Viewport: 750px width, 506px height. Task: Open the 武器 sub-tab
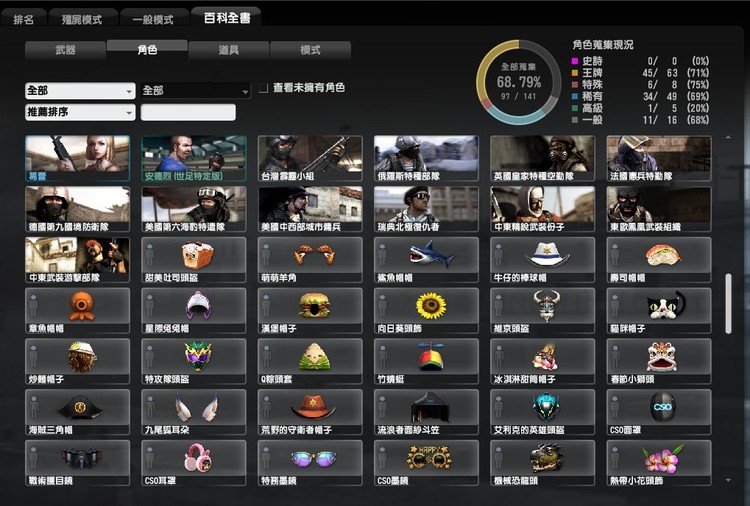pyautogui.click(x=66, y=50)
